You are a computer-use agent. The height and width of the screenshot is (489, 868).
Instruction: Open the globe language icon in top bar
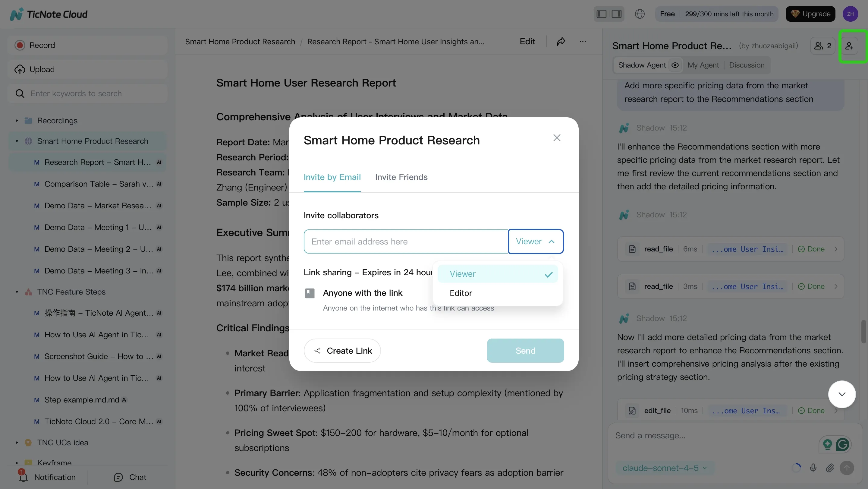(x=640, y=14)
